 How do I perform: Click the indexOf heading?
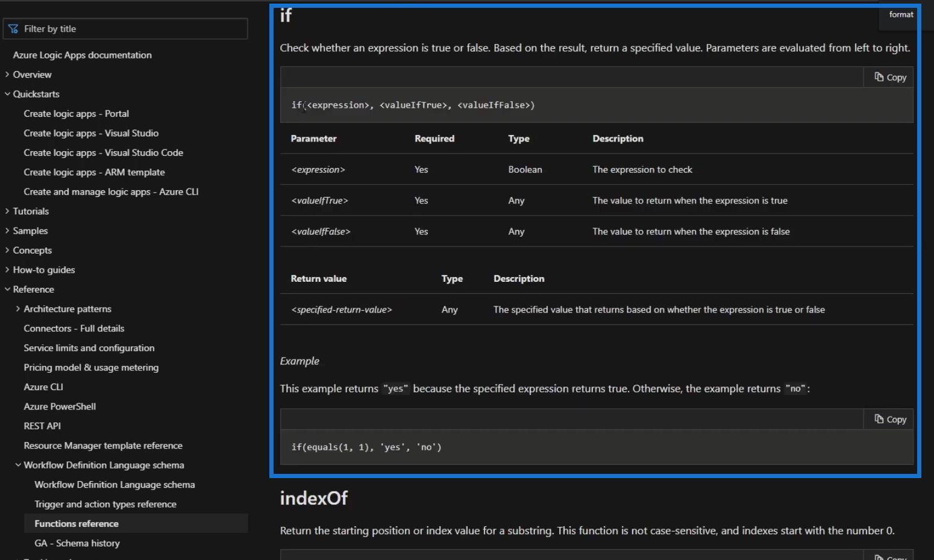coord(314,499)
